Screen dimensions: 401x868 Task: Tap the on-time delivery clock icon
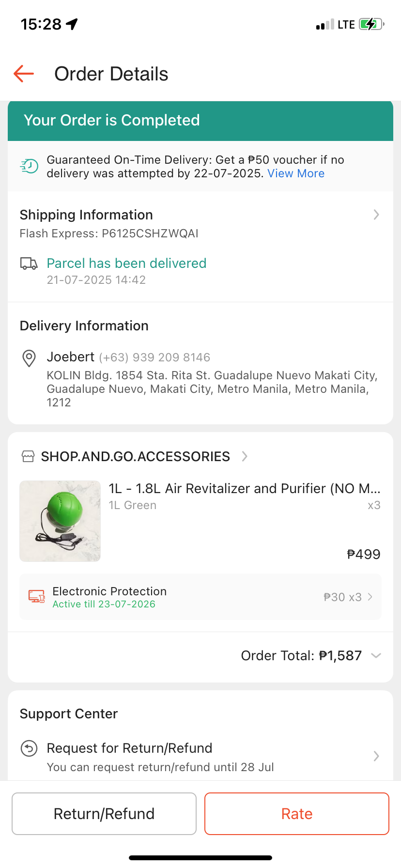(x=29, y=166)
